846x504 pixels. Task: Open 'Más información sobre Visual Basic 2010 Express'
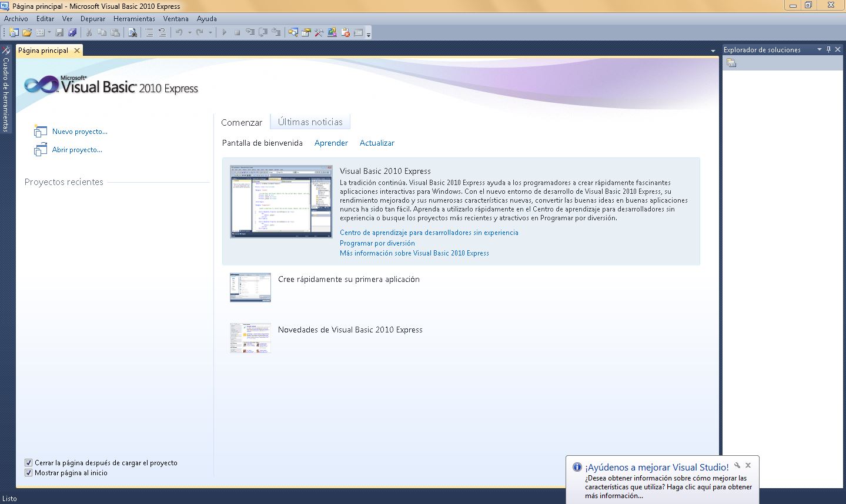point(414,253)
